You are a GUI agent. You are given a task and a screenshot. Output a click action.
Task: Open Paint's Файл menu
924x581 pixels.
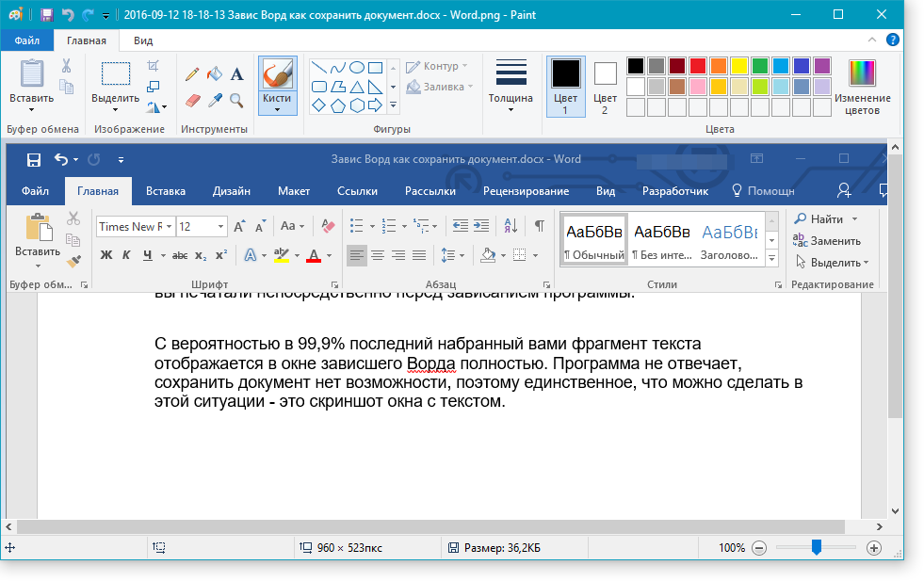(27, 40)
